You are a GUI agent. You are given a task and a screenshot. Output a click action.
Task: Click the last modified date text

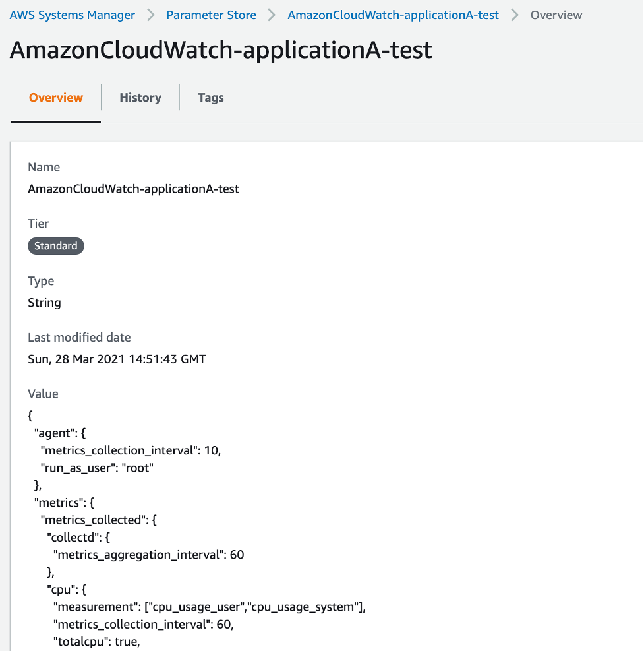coord(116,359)
